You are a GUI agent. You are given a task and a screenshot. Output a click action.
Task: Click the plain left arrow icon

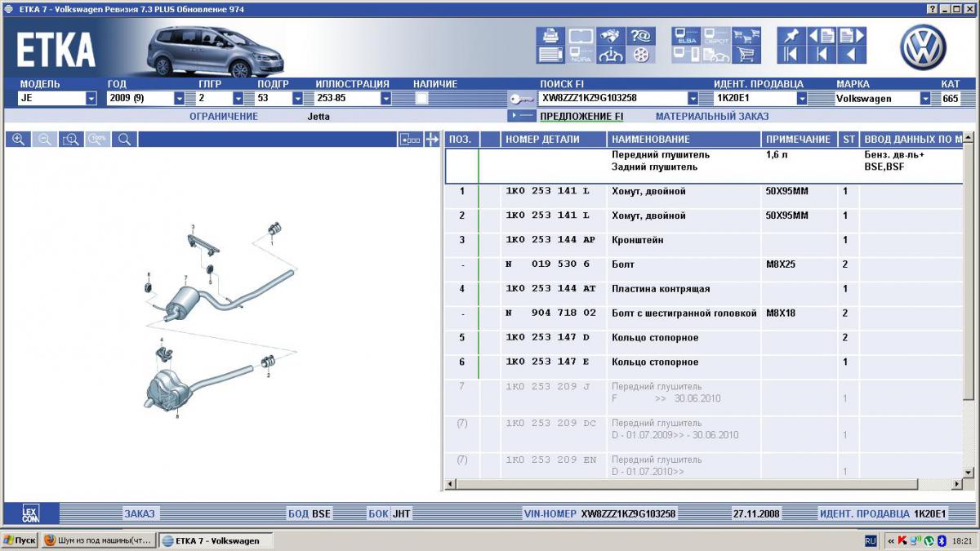click(x=852, y=55)
